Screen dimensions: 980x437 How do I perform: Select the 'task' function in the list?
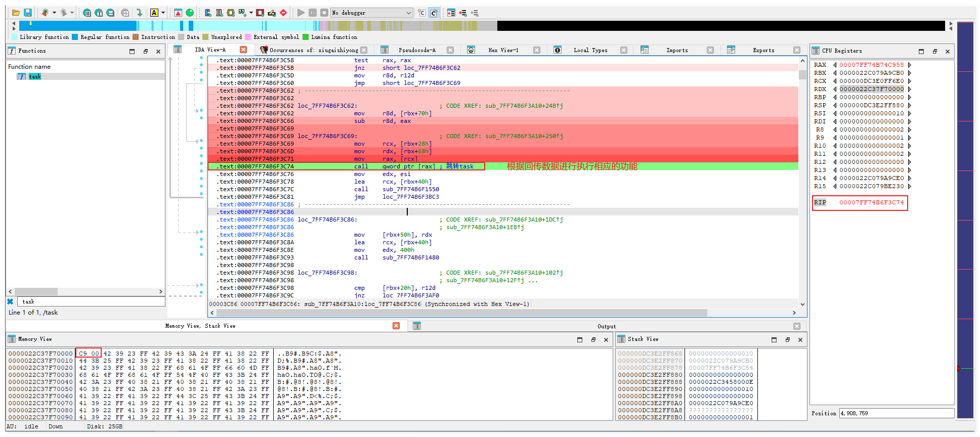click(x=34, y=76)
